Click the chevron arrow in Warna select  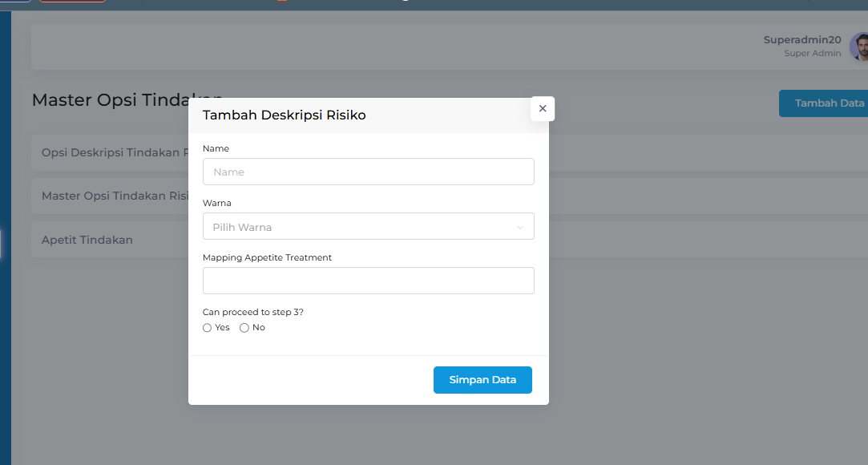tap(519, 228)
